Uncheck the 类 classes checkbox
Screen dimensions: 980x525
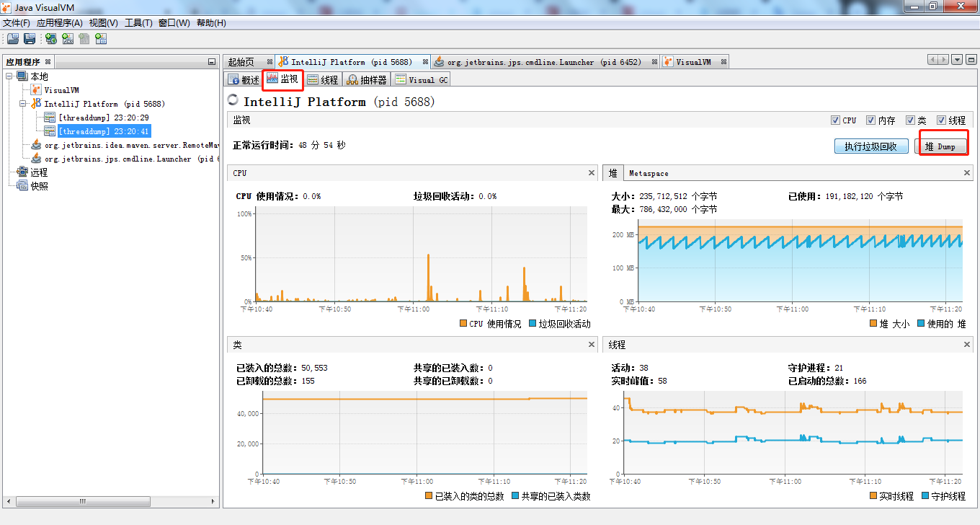[x=910, y=120]
